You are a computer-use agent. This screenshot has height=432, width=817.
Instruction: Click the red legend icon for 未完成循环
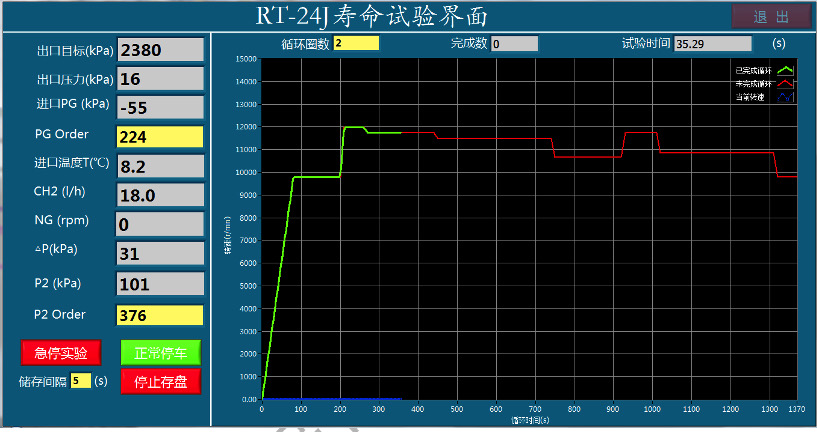(785, 84)
